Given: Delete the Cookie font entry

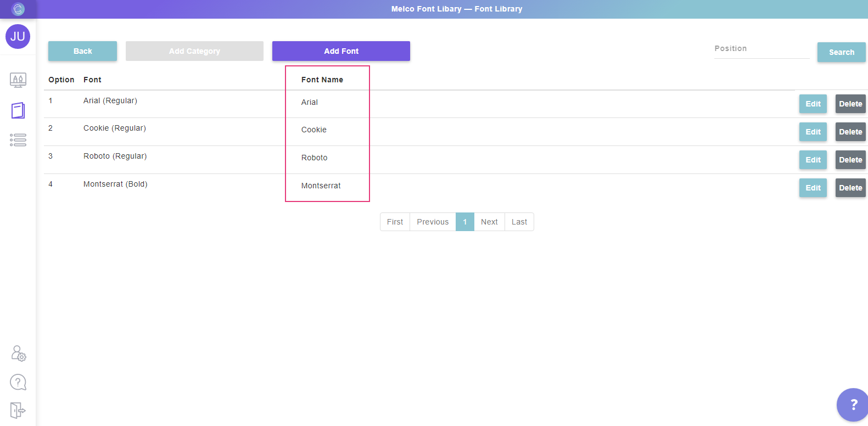Looking at the screenshot, I should click(x=850, y=132).
